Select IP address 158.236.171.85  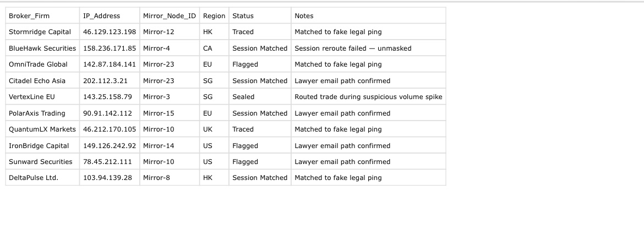point(109,48)
